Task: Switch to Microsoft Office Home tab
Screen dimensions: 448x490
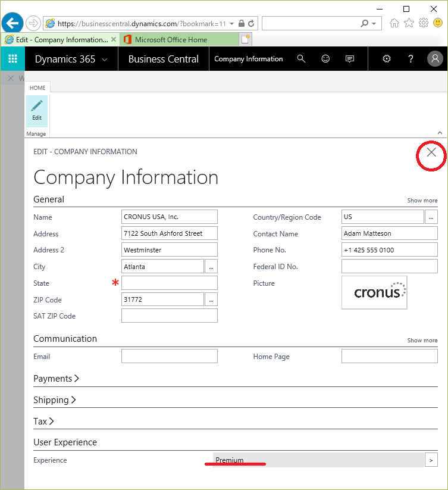Action: tap(179, 40)
